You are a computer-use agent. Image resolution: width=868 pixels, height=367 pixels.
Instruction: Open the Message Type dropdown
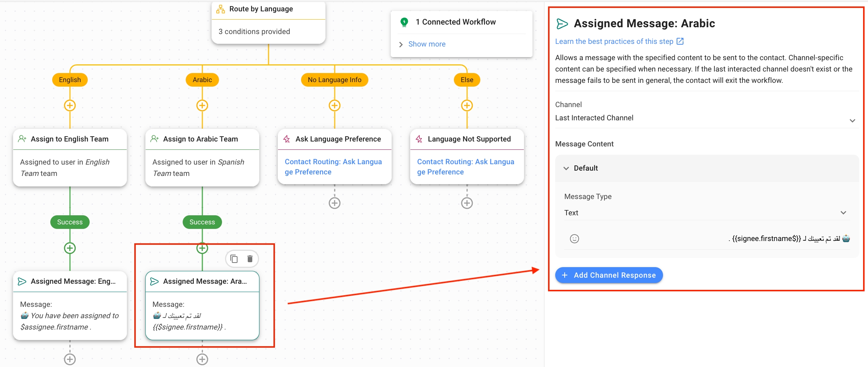(x=705, y=213)
